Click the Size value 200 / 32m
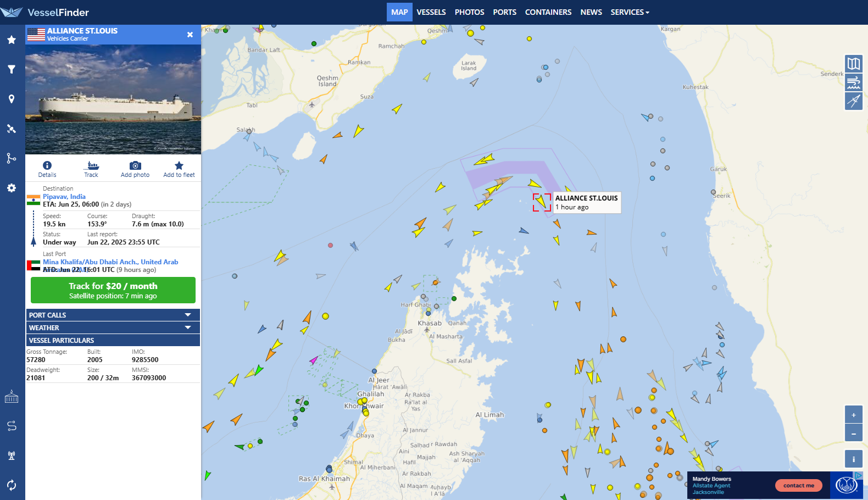Screen dimensions: 868x500 tap(103, 378)
